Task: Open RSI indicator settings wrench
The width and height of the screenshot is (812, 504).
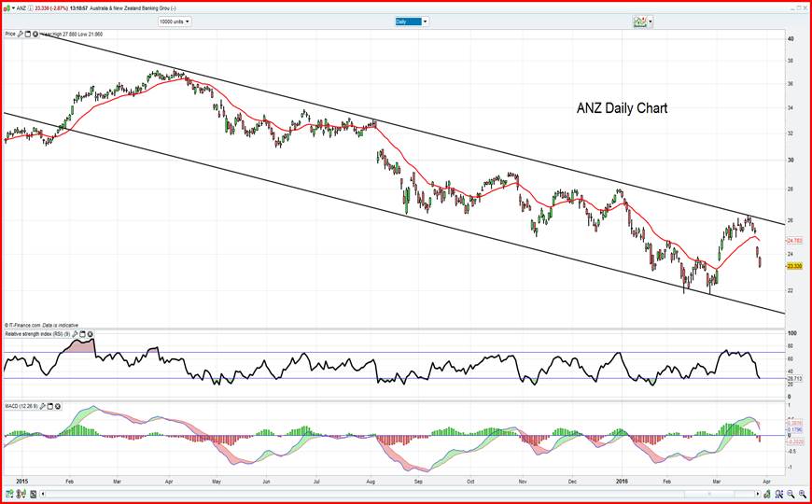Action: [x=76, y=333]
